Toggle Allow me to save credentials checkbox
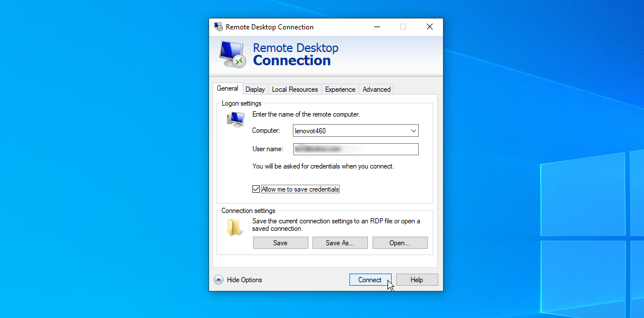The height and width of the screenshot is (318, 644). coord(256,189)
